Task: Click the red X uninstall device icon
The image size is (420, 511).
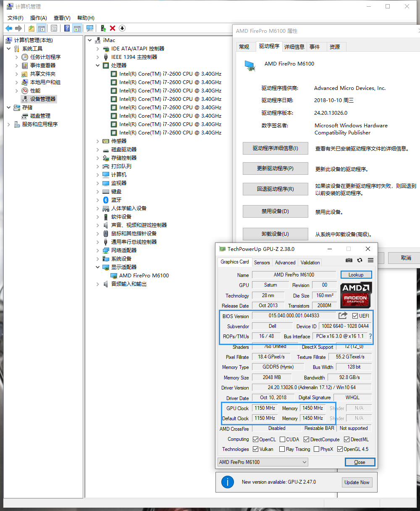Action: point(113,28)
